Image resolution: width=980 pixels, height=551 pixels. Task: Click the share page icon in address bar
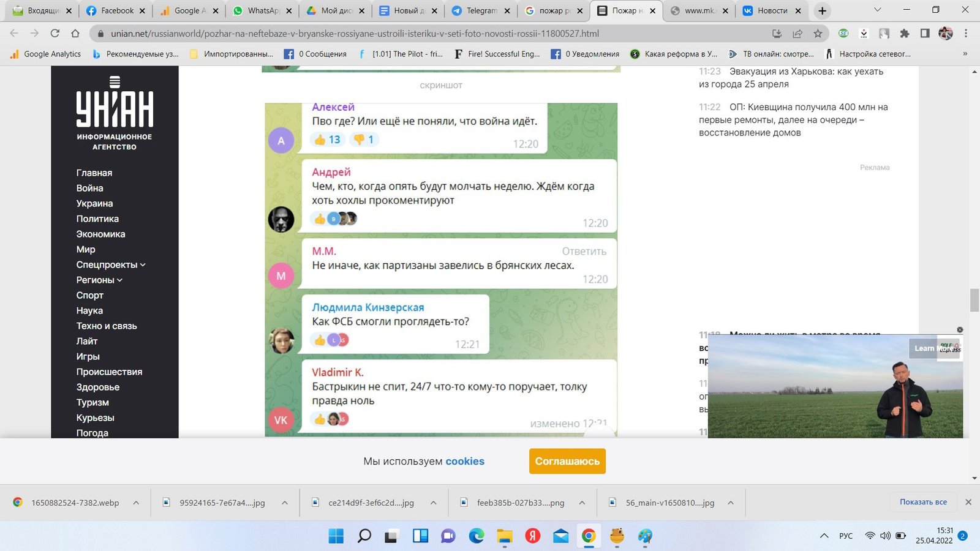tap(797, 34)
